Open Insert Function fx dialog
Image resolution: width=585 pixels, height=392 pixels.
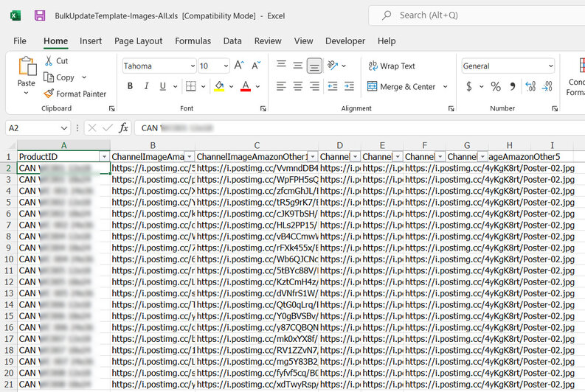[123, 127]
